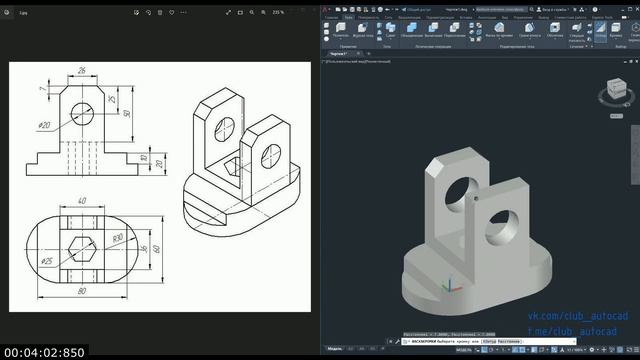Expand the Polysolid dropdown arrow
Screen dimensions: 640x360
pyautogui.click(x=340, y=39)
